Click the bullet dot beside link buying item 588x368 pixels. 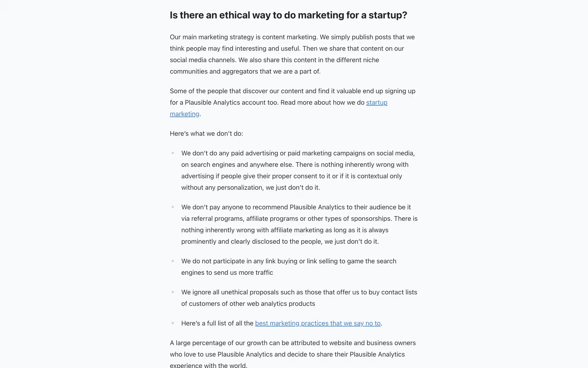[x=173, y=261]
